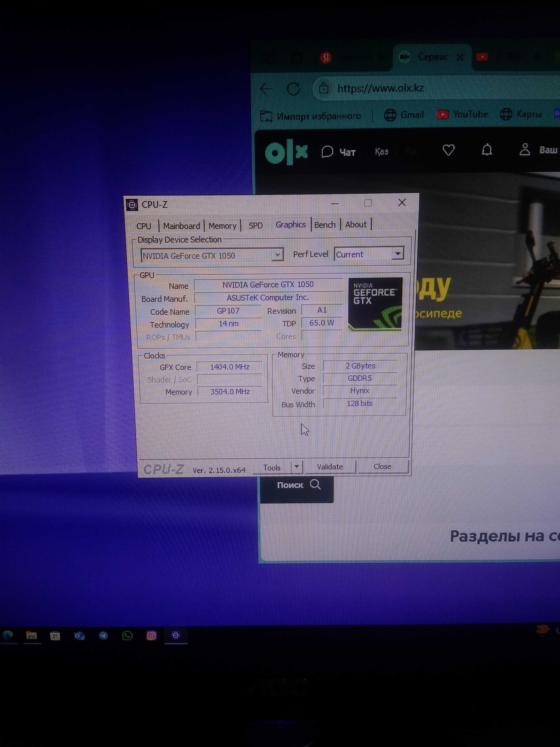Open WhatsApp from the taskbar
Viewport: 560px width, 747px height.
point(127,636)
